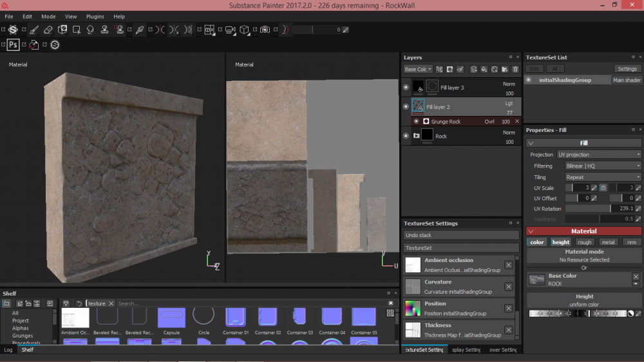Click the Photoshop export icon
The height and width of the screenshot is (362, 644).
point(13,44)
